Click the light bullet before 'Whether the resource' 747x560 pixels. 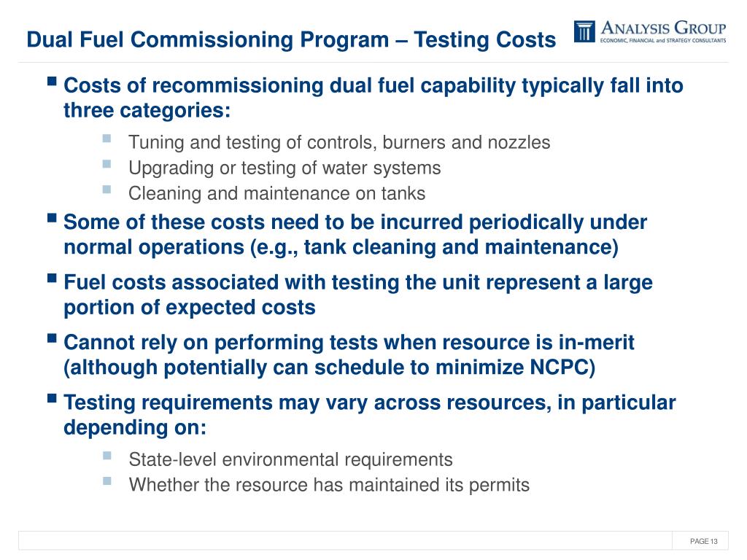coord(107,481)
